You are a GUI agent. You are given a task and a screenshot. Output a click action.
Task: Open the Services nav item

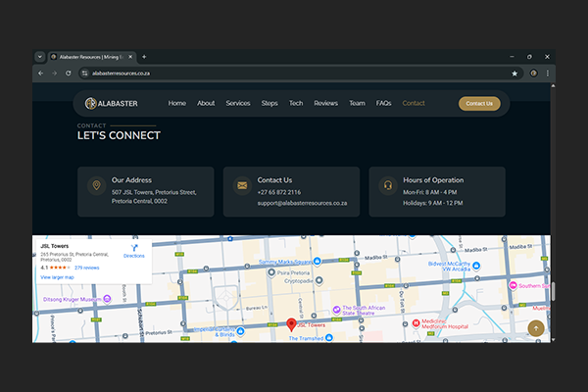coord(238,103)
